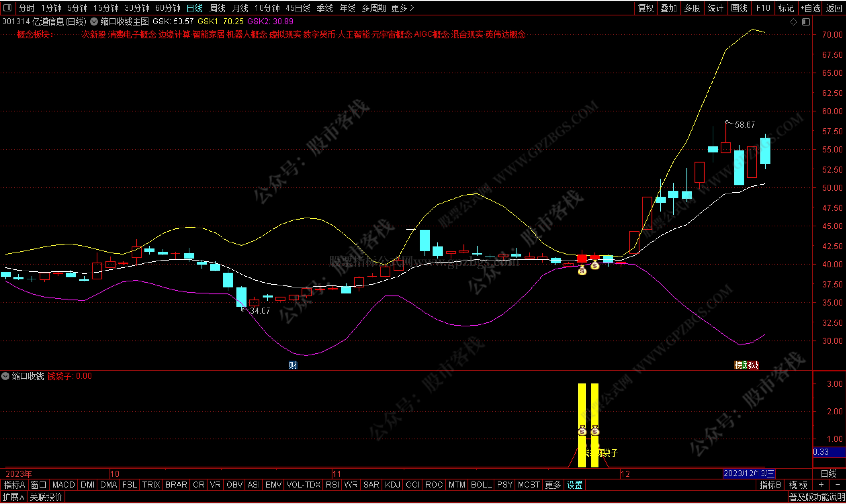Select the 周线 weekly period
This screenshot has width=846, height=504.
tap(218, 8)
